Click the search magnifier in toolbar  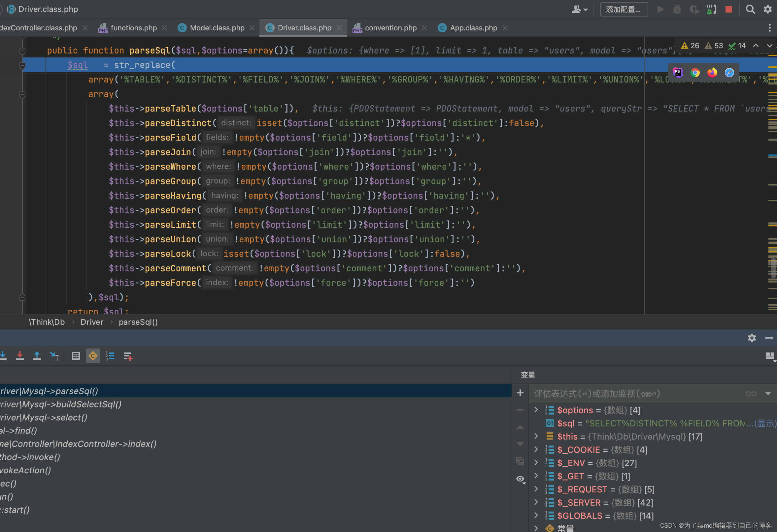point(750,9)
